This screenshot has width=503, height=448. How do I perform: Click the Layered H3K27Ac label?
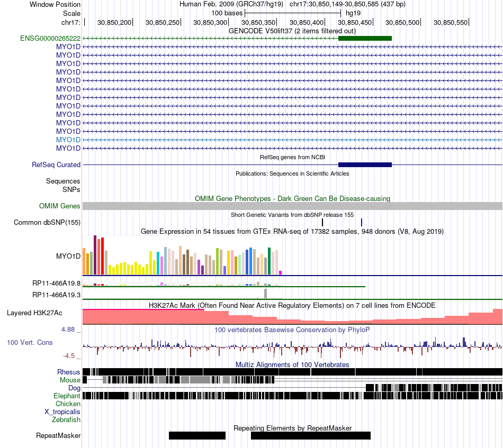34,313
